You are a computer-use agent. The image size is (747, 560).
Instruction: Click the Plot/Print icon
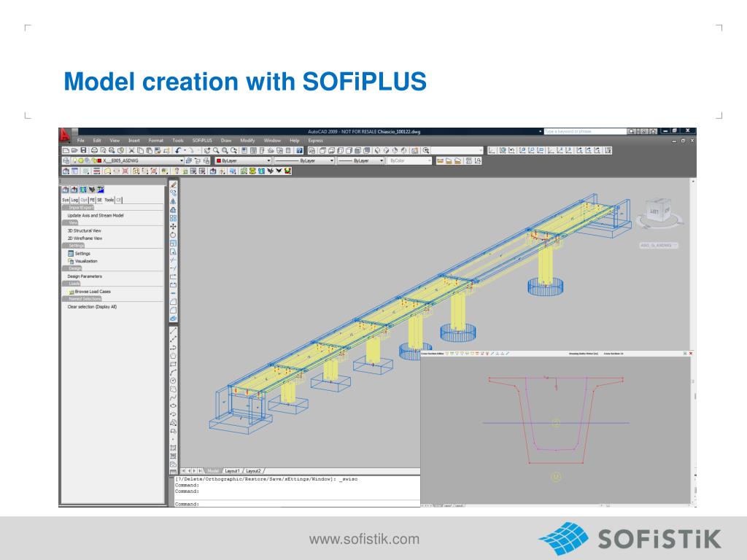(94, 150)
